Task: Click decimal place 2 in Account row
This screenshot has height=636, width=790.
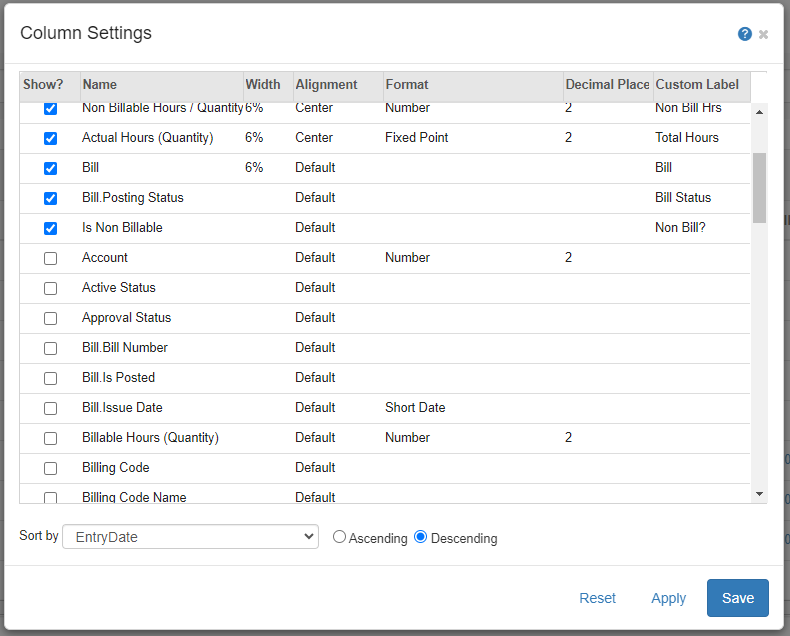Action: (x=568, y=258)
